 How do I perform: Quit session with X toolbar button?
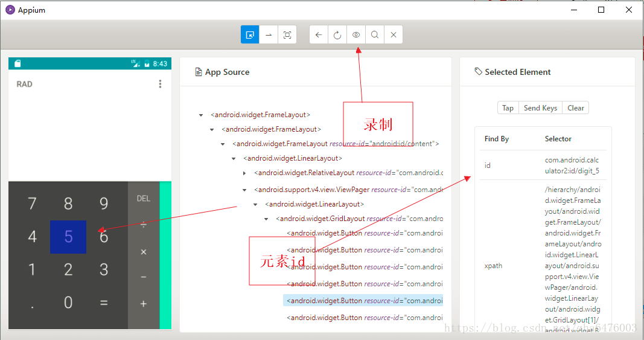(394, 34)
